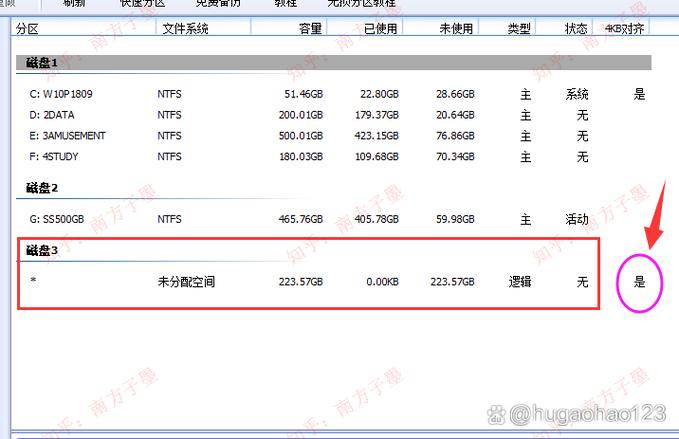Image resolution: width=679 pixels, height=439 pixels.
Task: Select partition E: 3AMUSEMENT
Action: point(68,136)
